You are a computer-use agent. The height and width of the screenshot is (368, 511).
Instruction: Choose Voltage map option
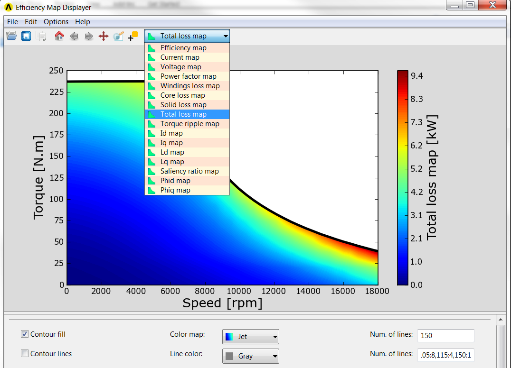pyautogui.click(x=187, y=67)
